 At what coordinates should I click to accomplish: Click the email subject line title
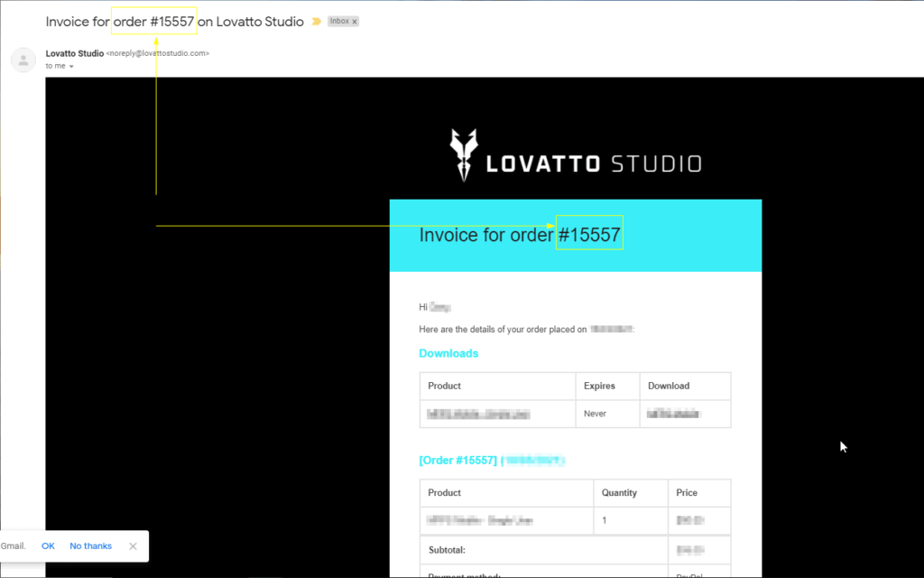174,21
